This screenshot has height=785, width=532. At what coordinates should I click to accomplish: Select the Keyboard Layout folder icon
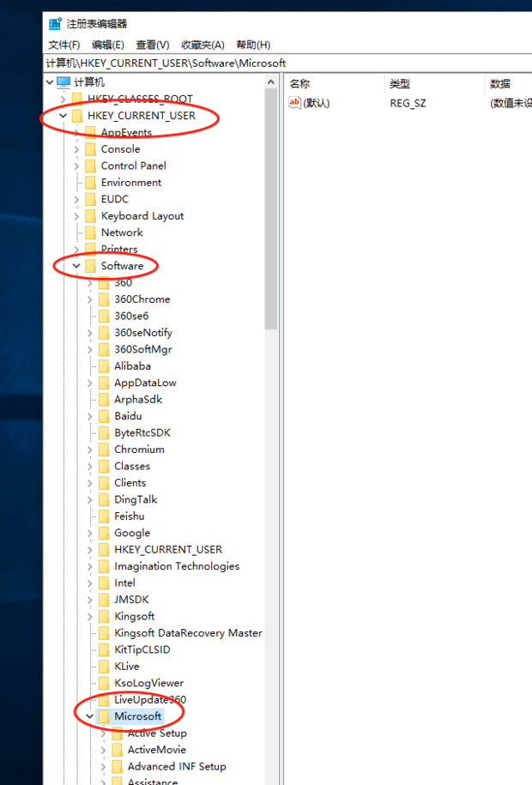[91, 216]
